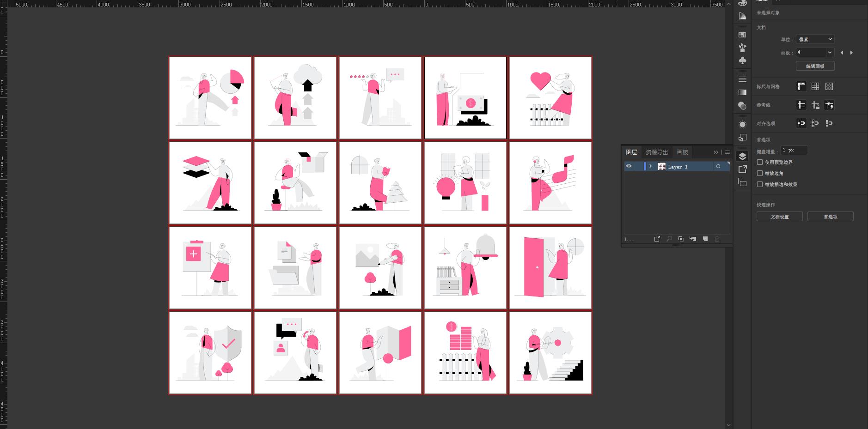Click the canvas scrollbar down arrow

coord(729,425)
